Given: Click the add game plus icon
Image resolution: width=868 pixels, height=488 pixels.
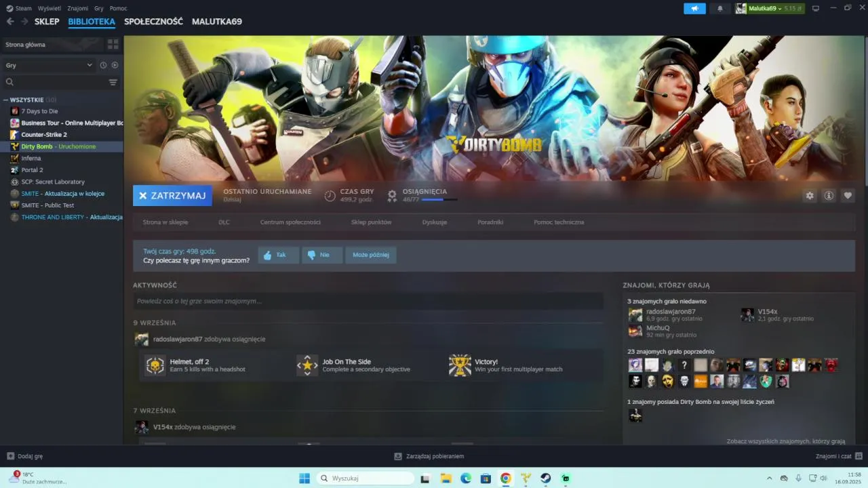Looking at the screenshot, I should click(10, 456).
